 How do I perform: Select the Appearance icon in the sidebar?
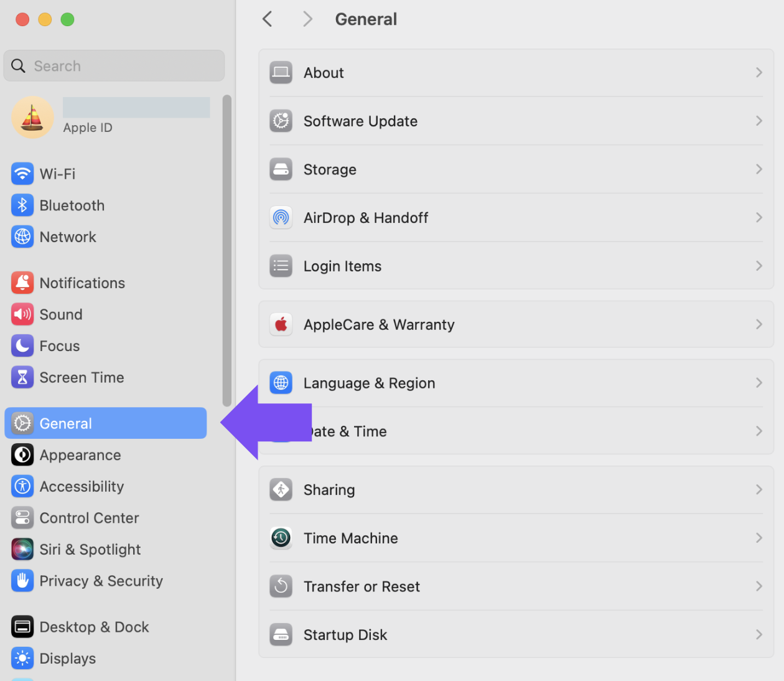pyautogui.click(x=22, y=455)
